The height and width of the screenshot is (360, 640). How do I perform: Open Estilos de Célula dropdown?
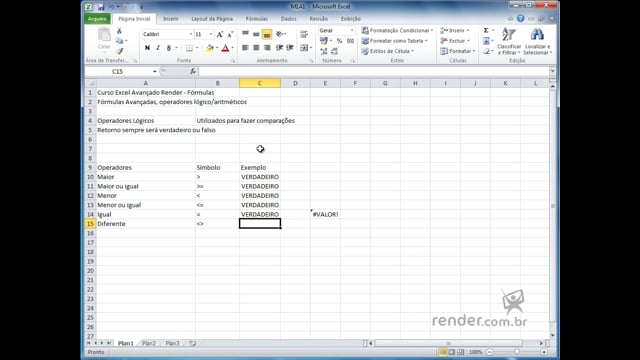(388, 51)
